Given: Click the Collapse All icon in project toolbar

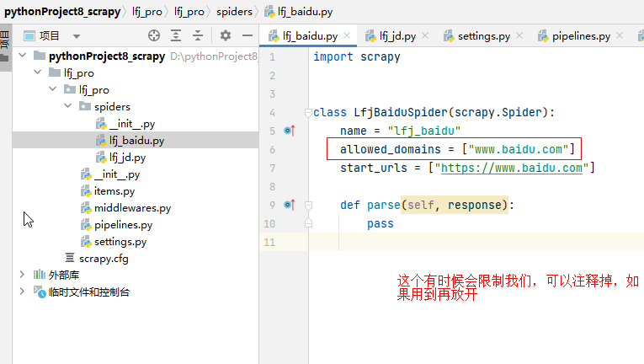Looking at the screenshot, I should (198, 35).
